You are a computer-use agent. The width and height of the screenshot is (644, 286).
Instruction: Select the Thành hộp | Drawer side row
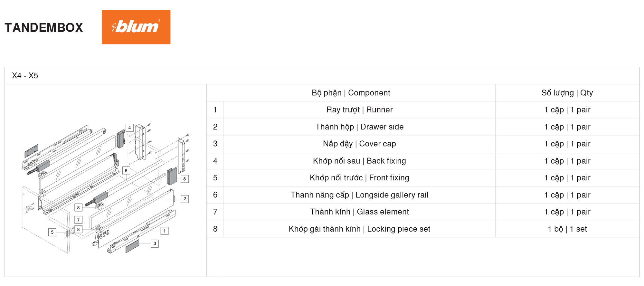[423, 127]
